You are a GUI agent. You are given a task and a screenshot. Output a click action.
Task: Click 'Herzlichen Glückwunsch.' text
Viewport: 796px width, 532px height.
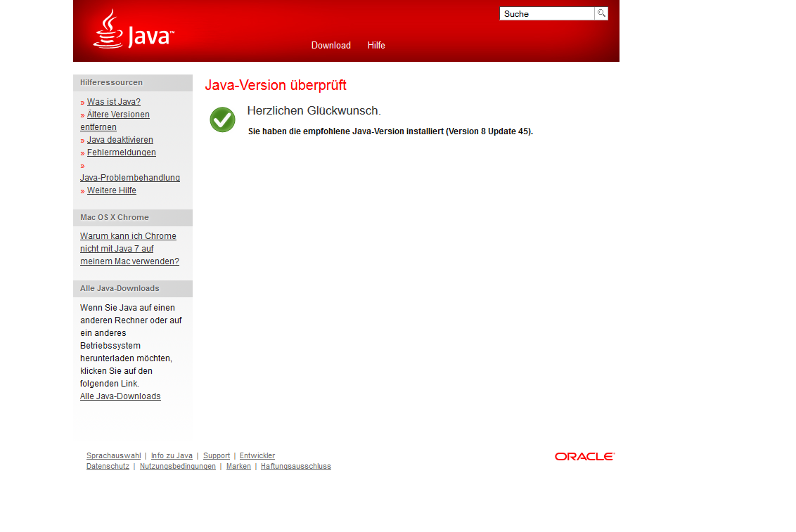coord(314,110)
